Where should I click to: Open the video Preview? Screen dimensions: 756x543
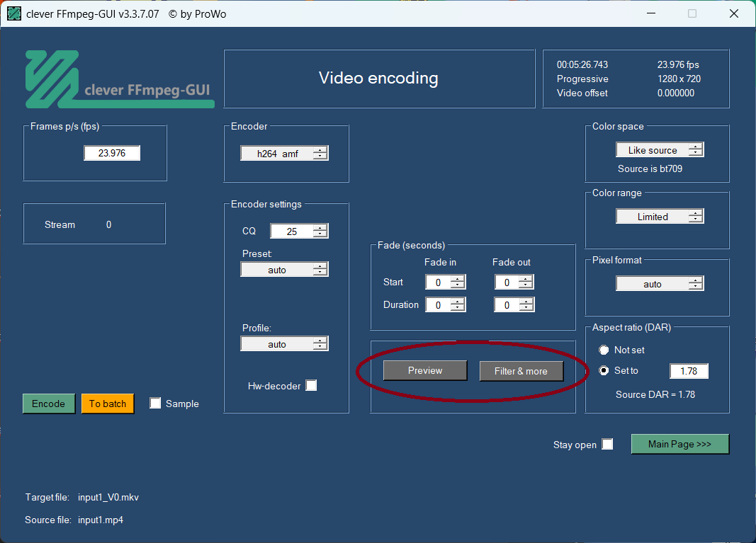tap(425, 370)
